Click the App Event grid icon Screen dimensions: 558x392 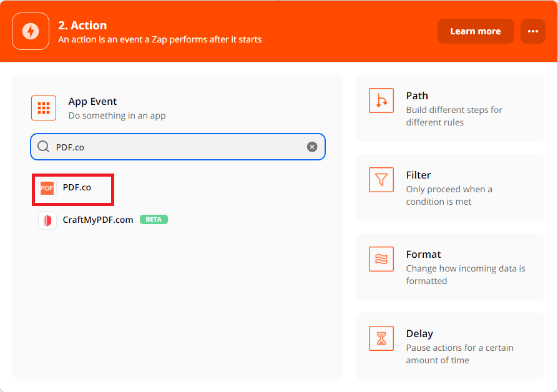(x=43, y=107)
